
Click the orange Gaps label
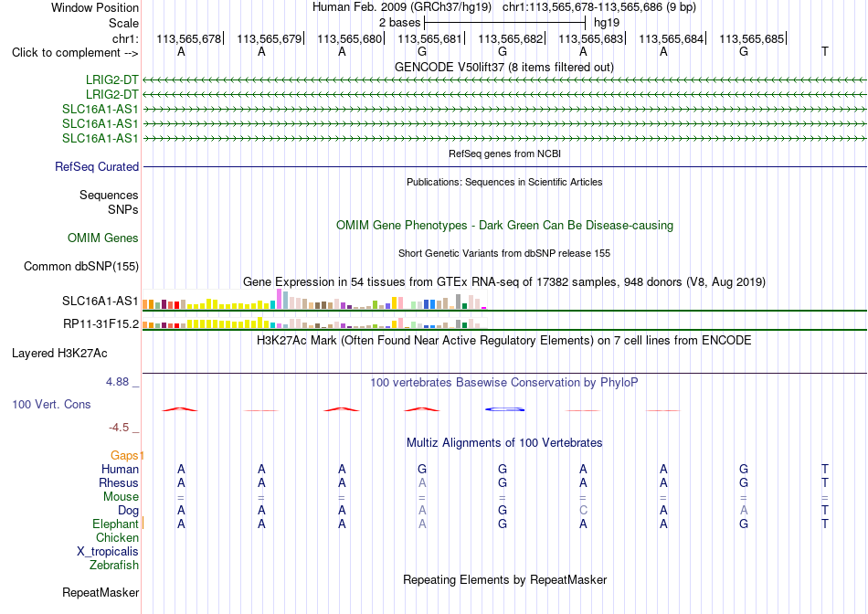[124, 455]
